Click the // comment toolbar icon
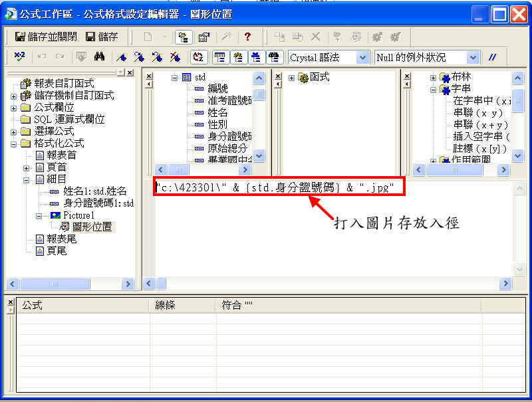This screenshot has width=532, height=402. 493,57
